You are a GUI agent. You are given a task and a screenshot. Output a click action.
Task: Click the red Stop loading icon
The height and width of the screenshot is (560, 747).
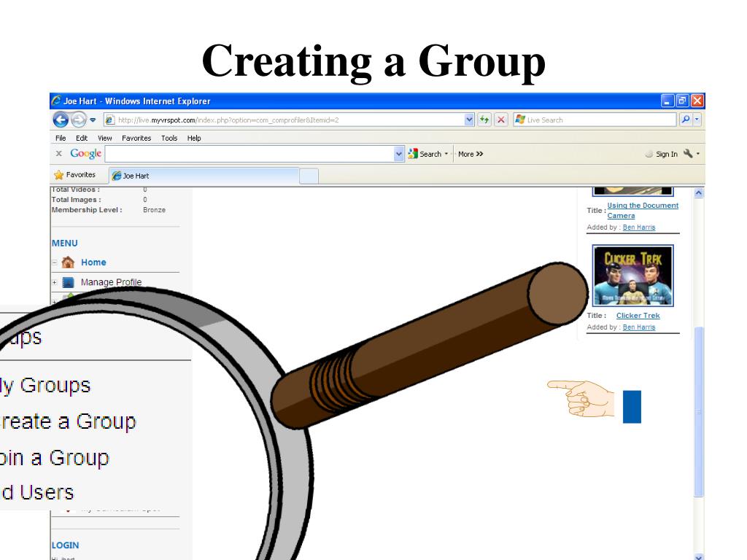click(x=500, y=120)
